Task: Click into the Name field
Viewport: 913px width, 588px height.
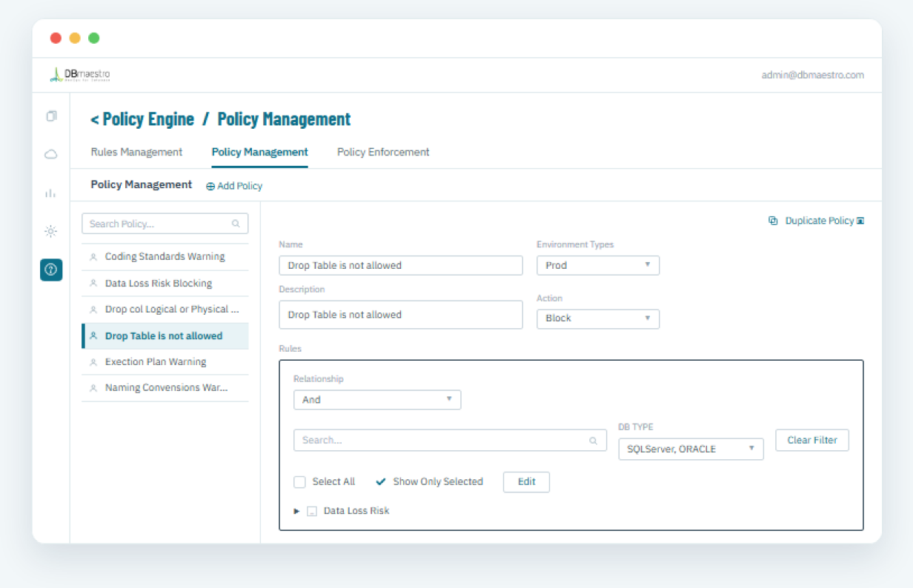Action: point(401,265)
